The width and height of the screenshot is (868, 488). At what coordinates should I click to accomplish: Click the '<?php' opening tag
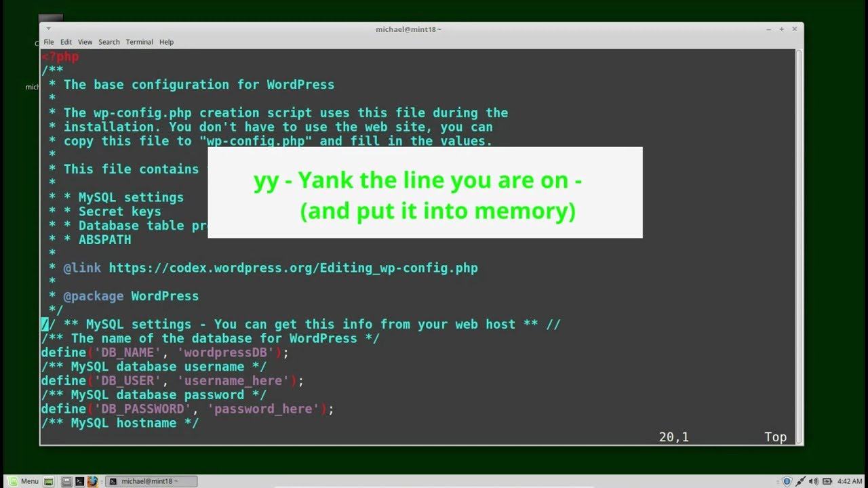[x=60, y=56]
